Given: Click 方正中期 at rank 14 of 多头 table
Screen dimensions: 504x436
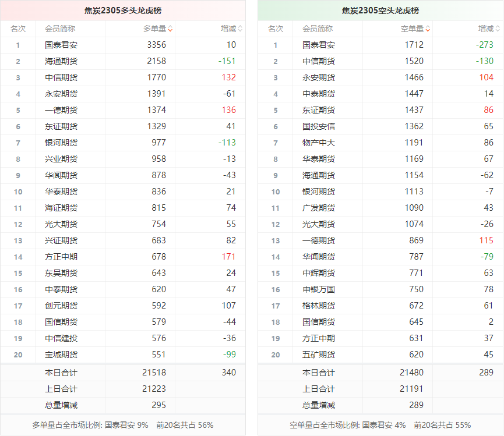Looking at the screenshot, I should click(x=61, y=257).
